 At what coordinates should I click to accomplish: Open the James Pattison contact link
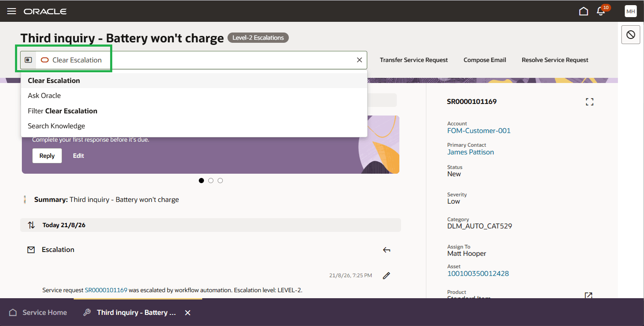click(470, 152)
